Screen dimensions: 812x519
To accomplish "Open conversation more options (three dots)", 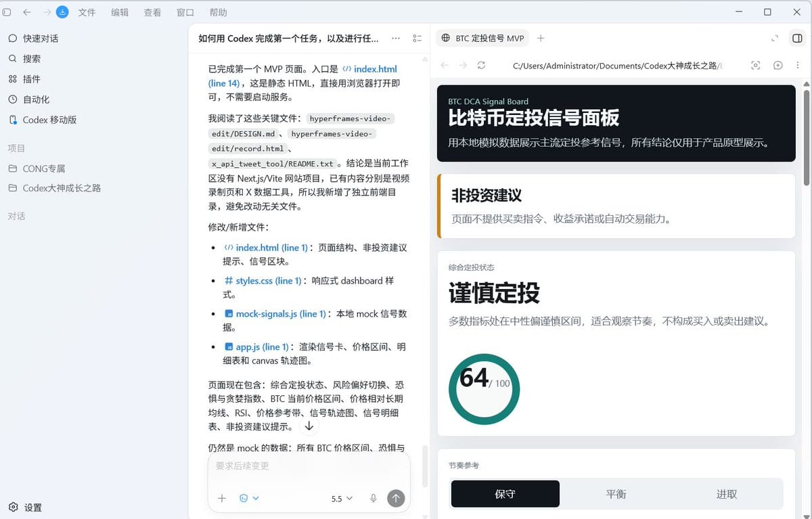I will pos(396,39).
